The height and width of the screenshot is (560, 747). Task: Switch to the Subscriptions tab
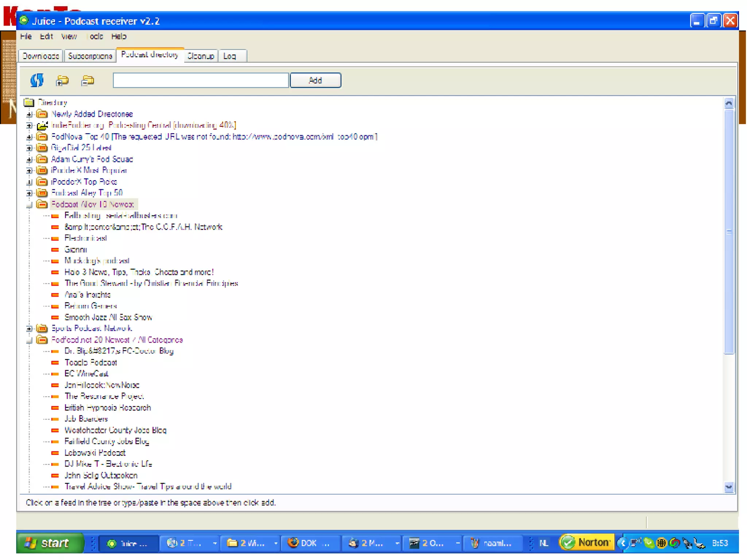pyautogui.click(x=90, y=56)
